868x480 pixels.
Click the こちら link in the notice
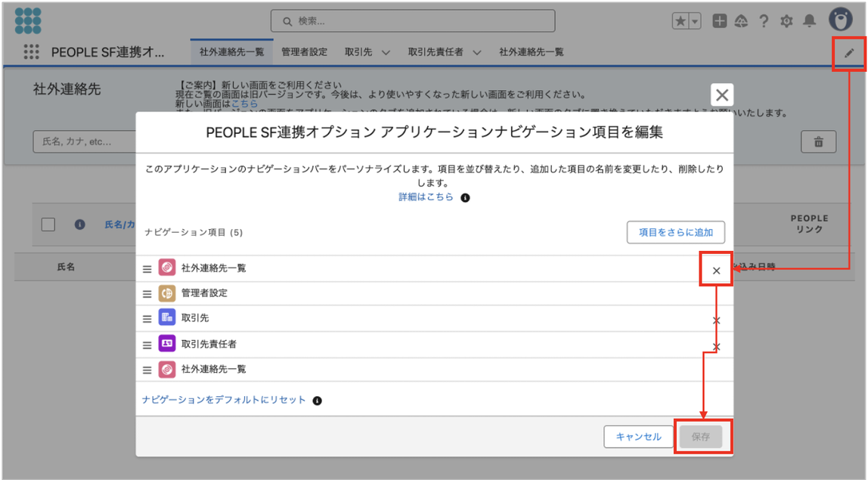244,104
